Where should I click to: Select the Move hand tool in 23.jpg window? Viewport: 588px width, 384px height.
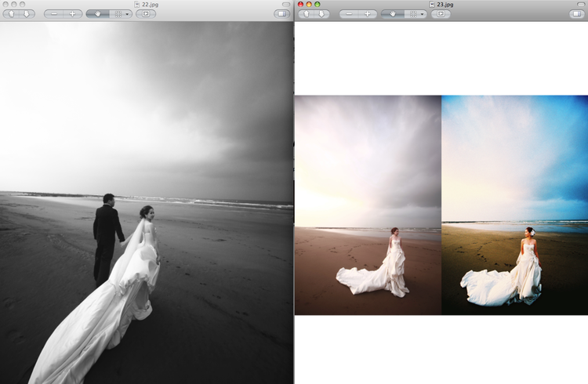(x=393, y=14)
